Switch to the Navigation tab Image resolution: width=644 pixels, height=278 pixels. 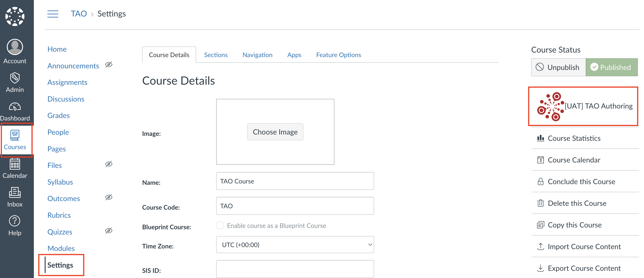(257, 55)
